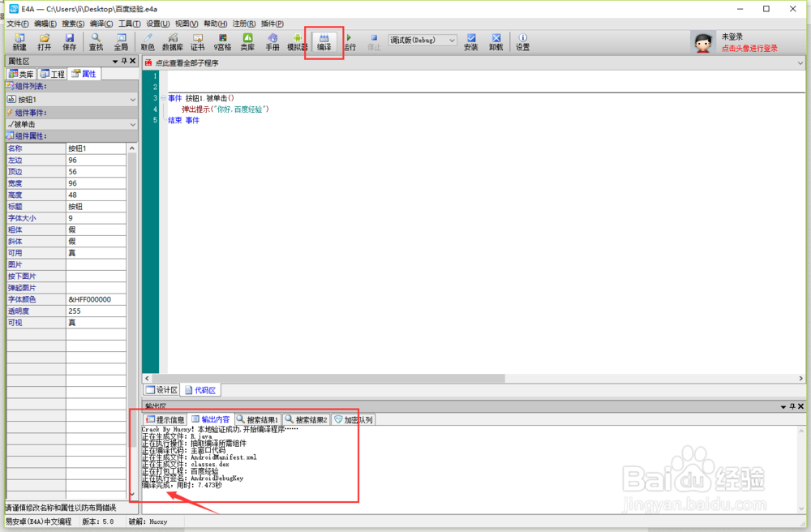Open the 注册(R) menu
The width and height of the screenshot is (811, 532).
[243, 24]
